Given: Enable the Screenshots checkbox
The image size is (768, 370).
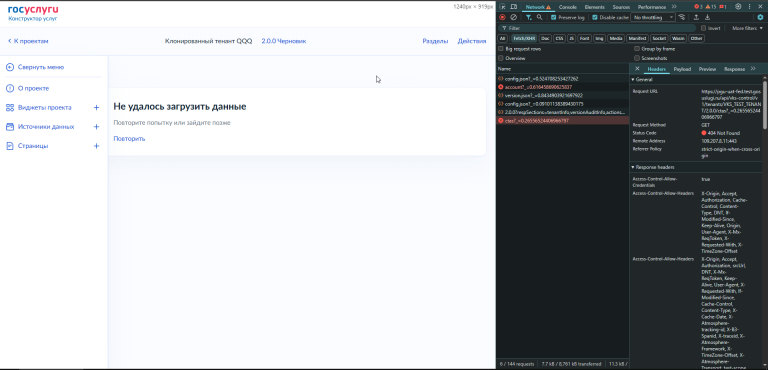Looking at the screenshot, I should [x=637, y=58].
